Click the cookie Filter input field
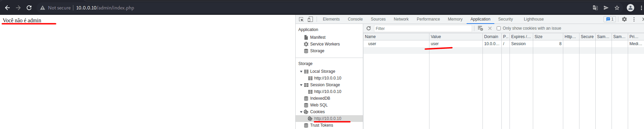This screenshot has height=129, width=644. coord(423,29)
